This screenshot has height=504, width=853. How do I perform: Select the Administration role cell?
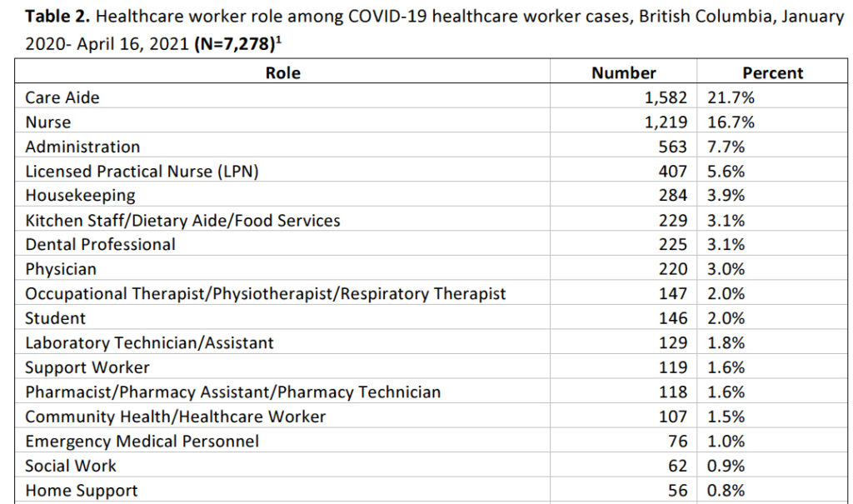(x=82, y=147)
